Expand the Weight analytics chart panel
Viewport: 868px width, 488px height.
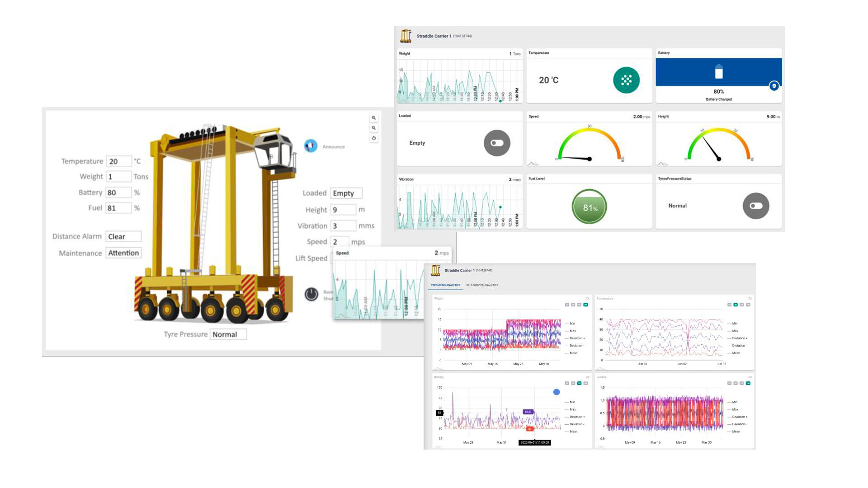click(x=587, y=299)
